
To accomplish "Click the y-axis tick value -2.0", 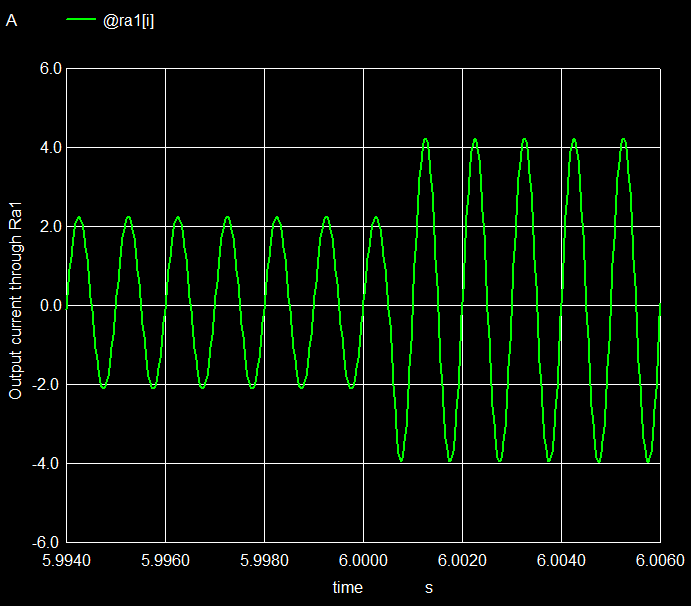I will pyautogui.click(x=47, y=384).
